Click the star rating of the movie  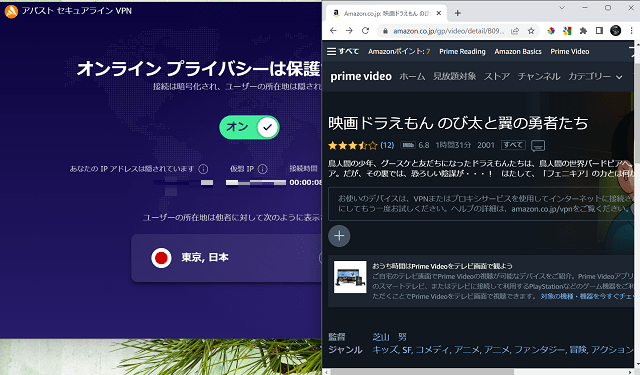coord(353,145)
